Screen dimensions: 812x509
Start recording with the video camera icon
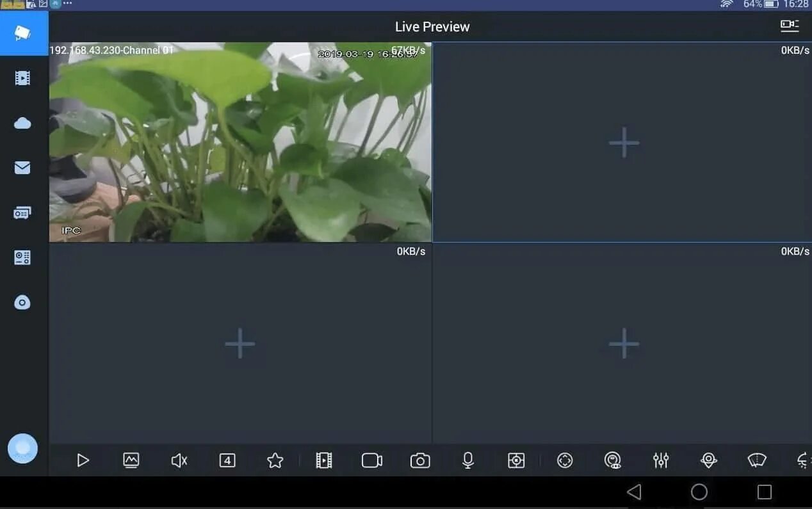(372, 460)
